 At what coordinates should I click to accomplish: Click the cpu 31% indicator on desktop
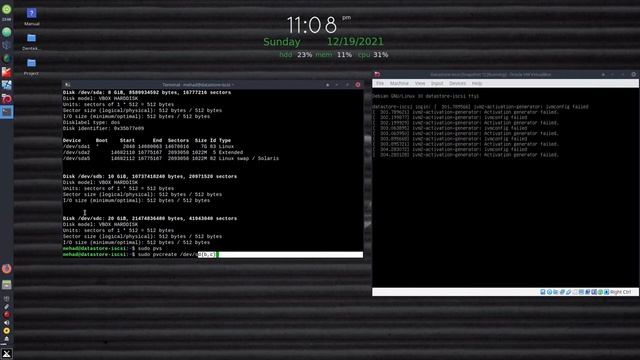pyautogui.click(x=373, y=55)
